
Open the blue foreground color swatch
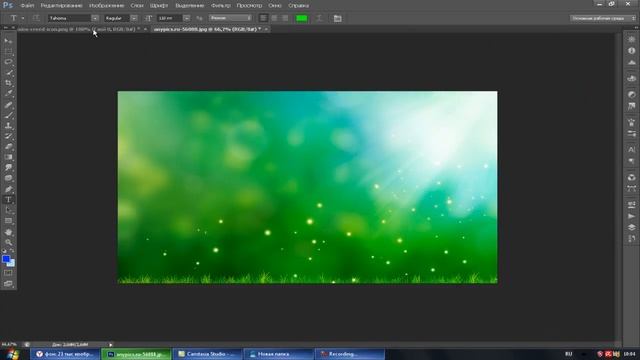(6, 259)
